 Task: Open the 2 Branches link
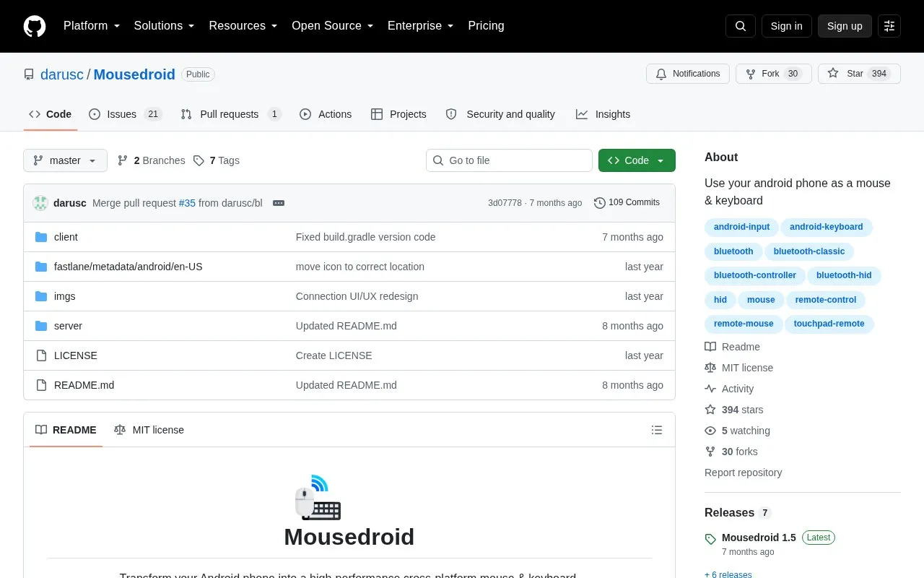[151, 160]
